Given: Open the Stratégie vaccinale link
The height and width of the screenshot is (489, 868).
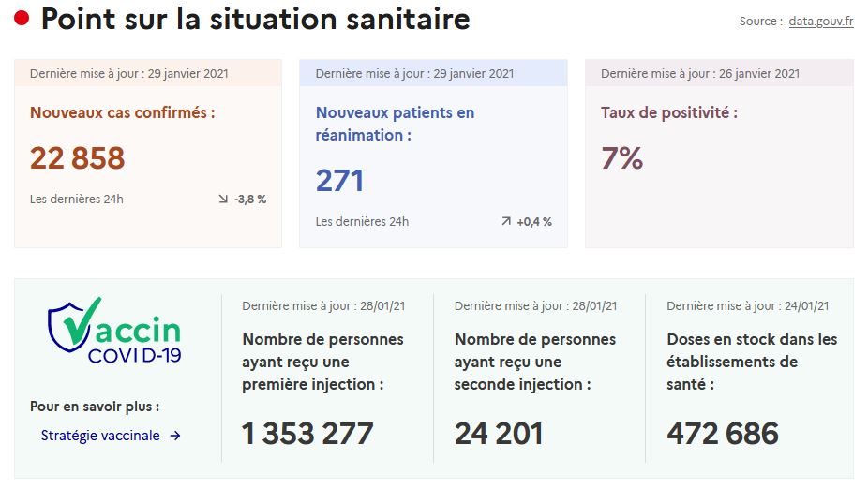Looking at the screenshot, I should tap(100, 436).
